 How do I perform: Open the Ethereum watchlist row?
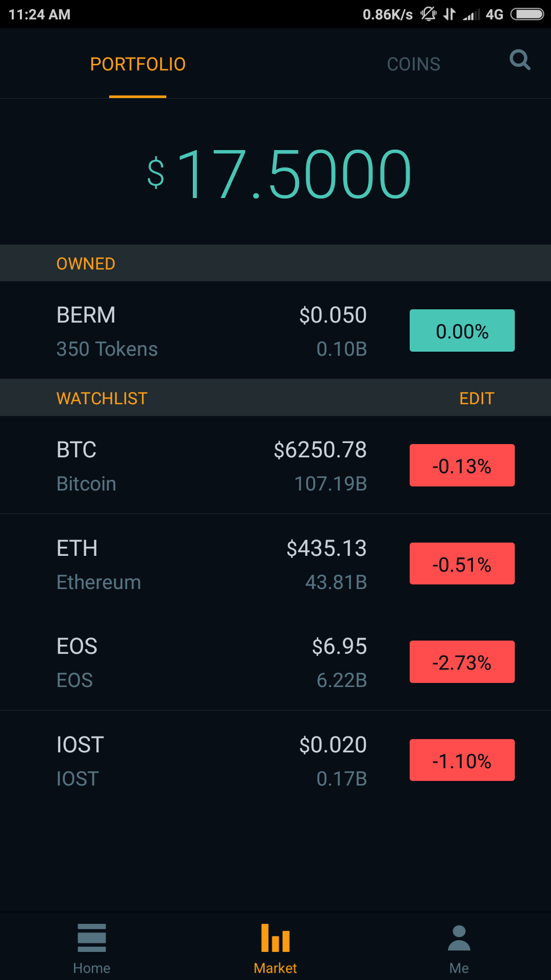[204, 564]
